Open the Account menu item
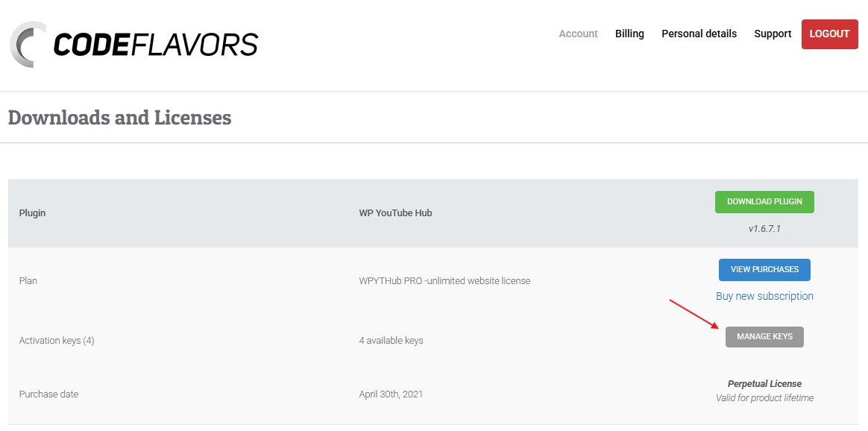 578,34
